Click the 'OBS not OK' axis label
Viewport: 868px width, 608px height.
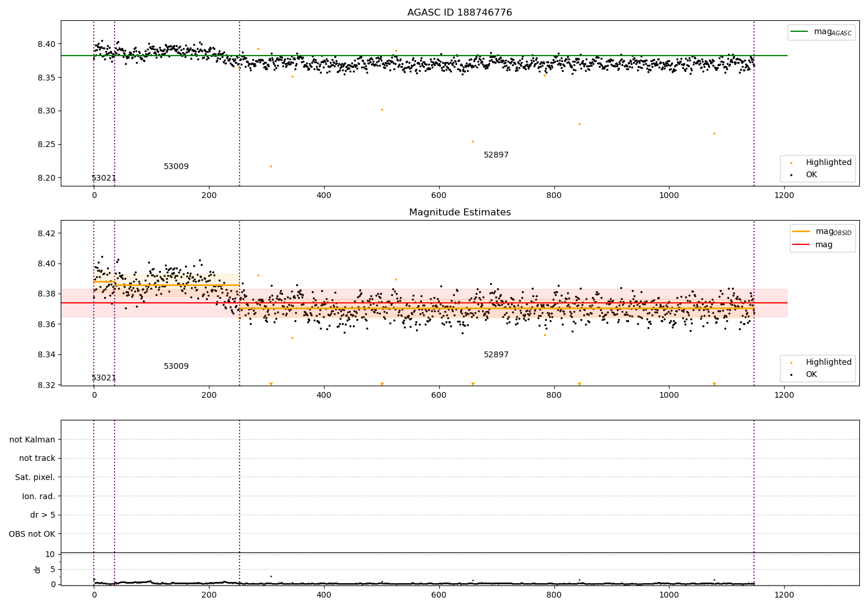pyautogui.click(x=32, y=534)
